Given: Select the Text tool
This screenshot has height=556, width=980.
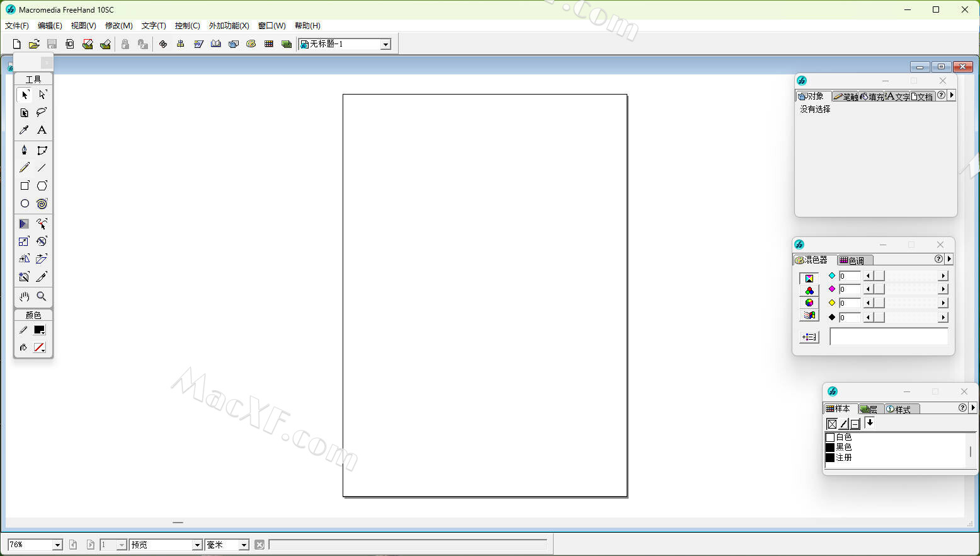Looking at the screenshot, I should point(42,130).
